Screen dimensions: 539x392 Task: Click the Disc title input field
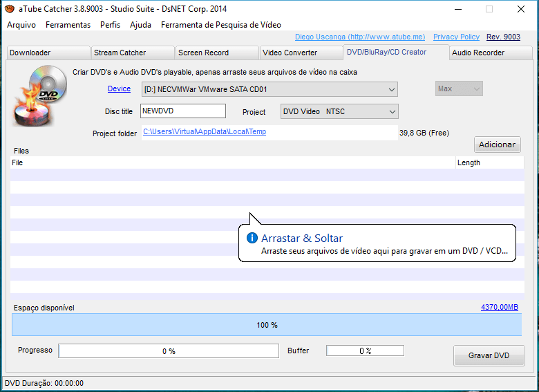[182, 111]
